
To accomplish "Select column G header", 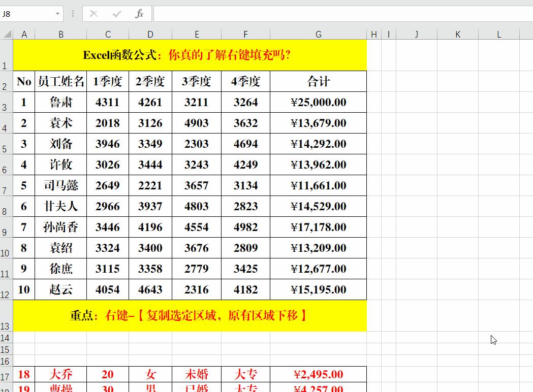I will [x=319, y=34].
